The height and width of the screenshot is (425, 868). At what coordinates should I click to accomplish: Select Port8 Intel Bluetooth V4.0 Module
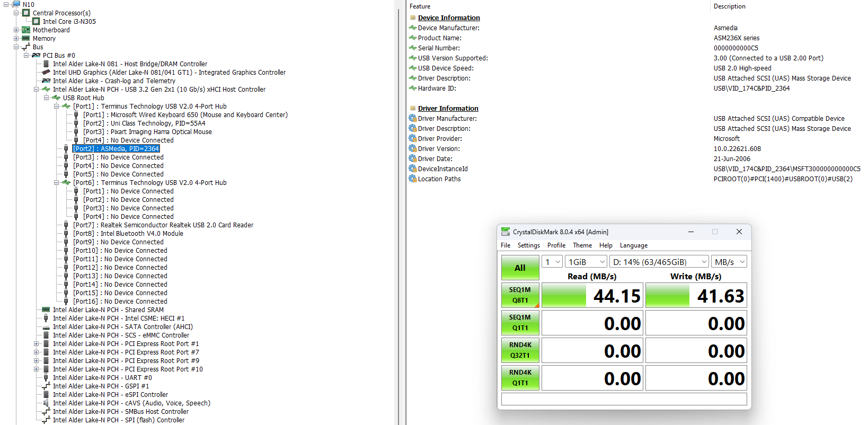pyautogui.click(x=128, y=233)
